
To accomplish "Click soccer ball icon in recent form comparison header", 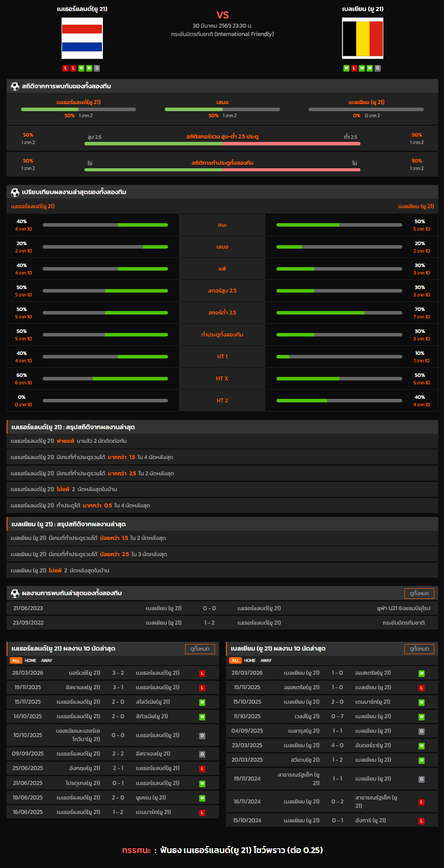I will tap(15, 192).
